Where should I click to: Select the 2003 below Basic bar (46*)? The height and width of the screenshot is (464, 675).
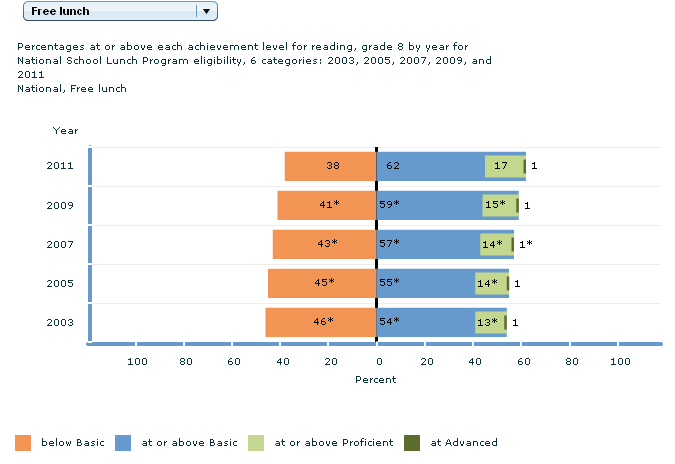pyautogui.click(x=321, y=322)
